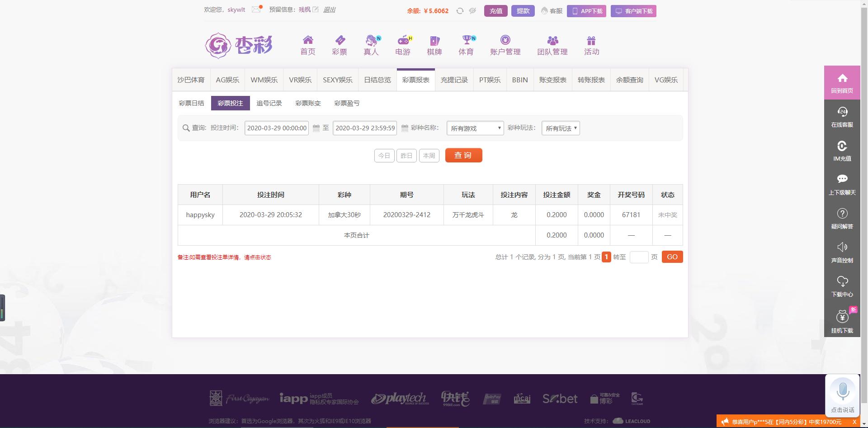Click the 未中奖 status link
Screen dimensions: 868x428
pyautogui.click(x=667, y=215)
